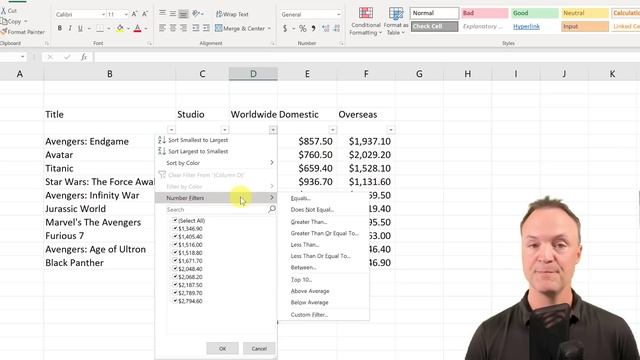This screenshot has height=360, width=640.
Task: Apply the yellow fill color button
Action: pyautogui.click(x=120, y=28)
